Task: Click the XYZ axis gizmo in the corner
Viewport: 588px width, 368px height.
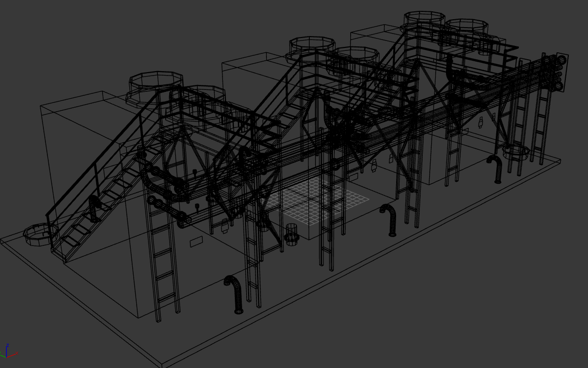Action: click(x=8, y=352)
